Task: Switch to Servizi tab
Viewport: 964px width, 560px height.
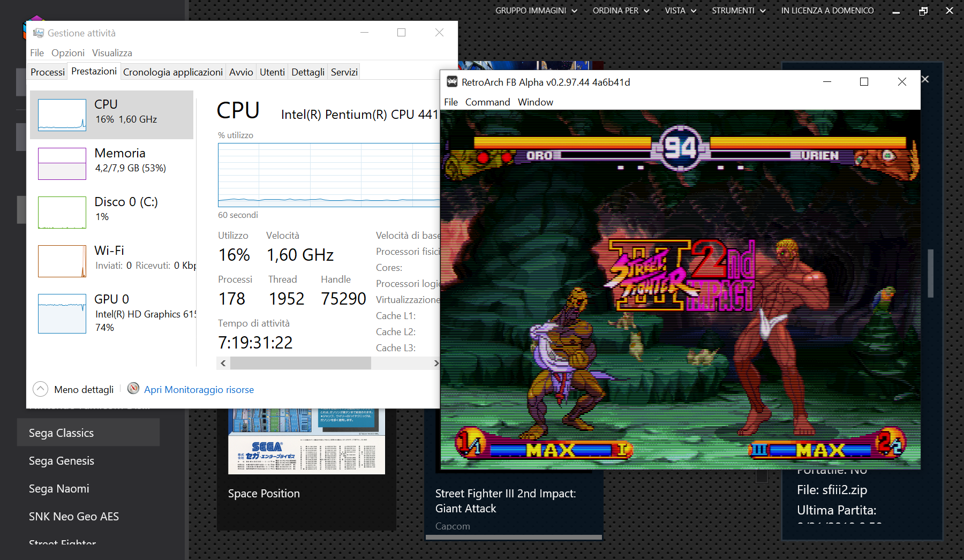Action: [x=344, y=72]
